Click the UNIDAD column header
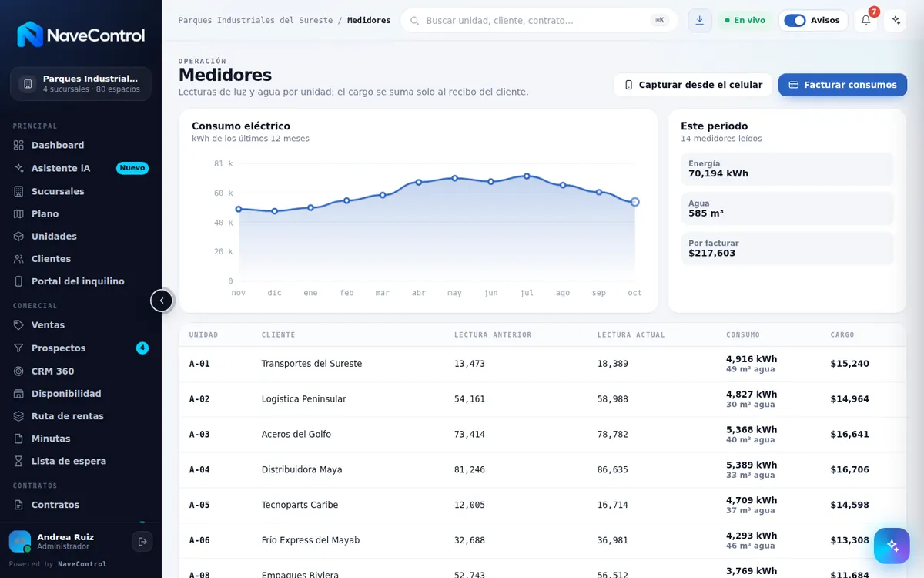Image resolution: width=924 pixels, height=578 pixels. [x=203, y=335]
